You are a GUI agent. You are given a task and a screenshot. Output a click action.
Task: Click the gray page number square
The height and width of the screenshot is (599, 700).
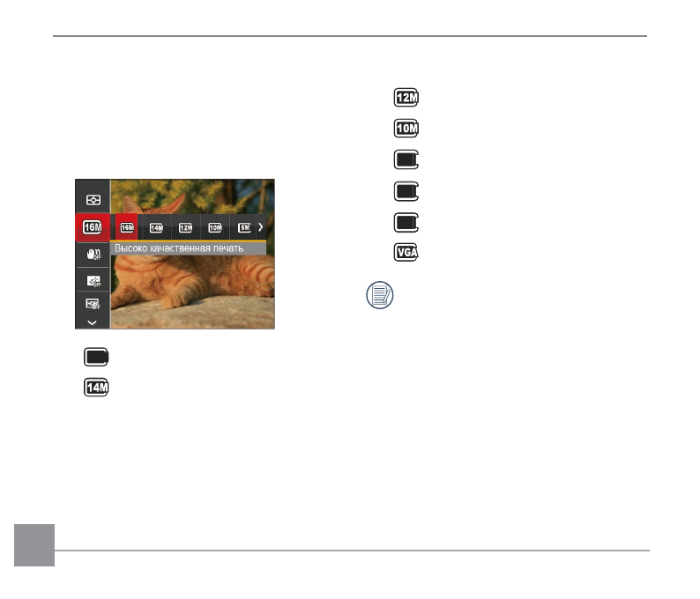tap(34, 545)
